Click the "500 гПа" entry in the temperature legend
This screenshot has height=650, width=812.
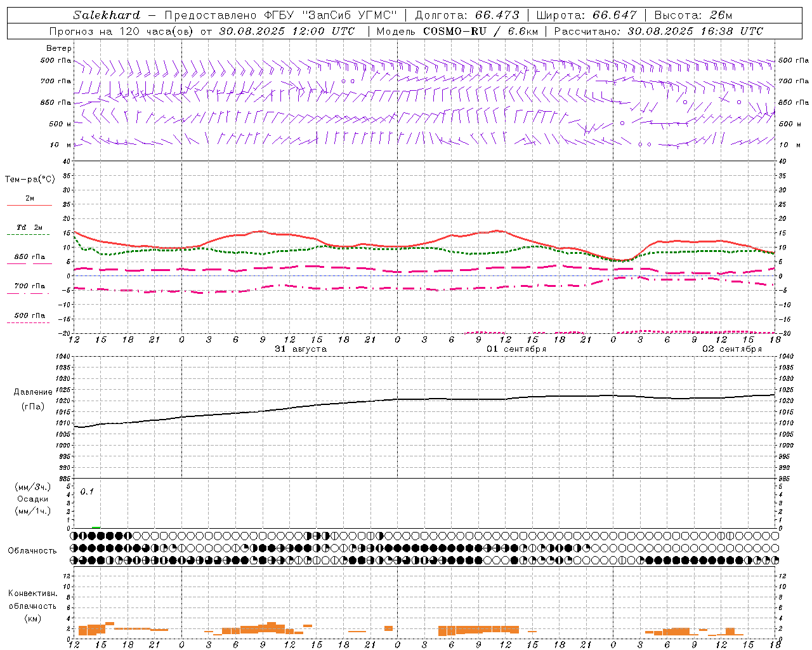(30, 315)
